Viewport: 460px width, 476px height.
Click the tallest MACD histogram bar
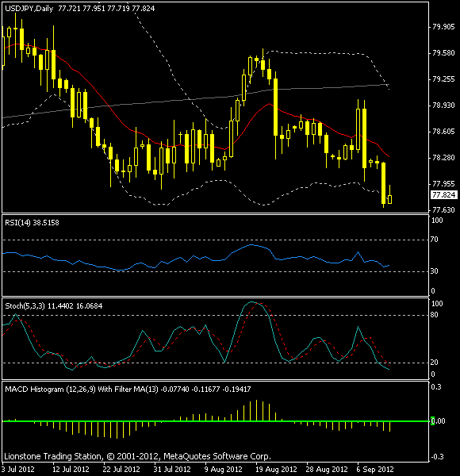click(256, 410)
